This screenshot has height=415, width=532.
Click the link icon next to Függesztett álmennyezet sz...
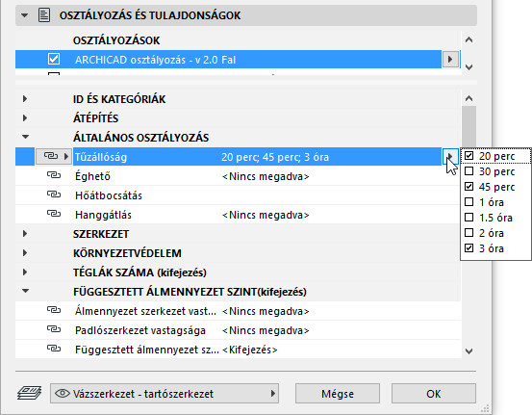point(54,349)
